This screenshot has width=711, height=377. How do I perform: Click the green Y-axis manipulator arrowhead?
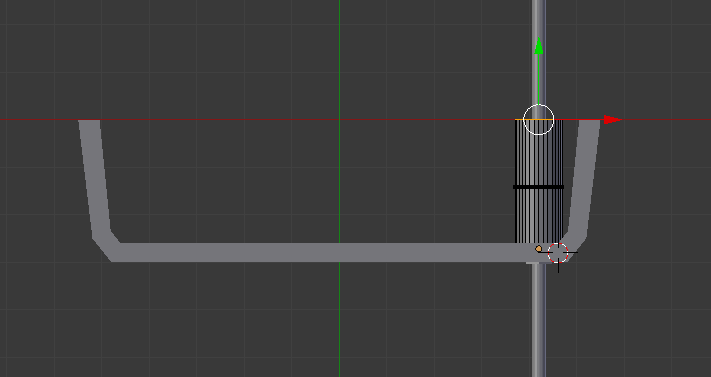[539, 46]
